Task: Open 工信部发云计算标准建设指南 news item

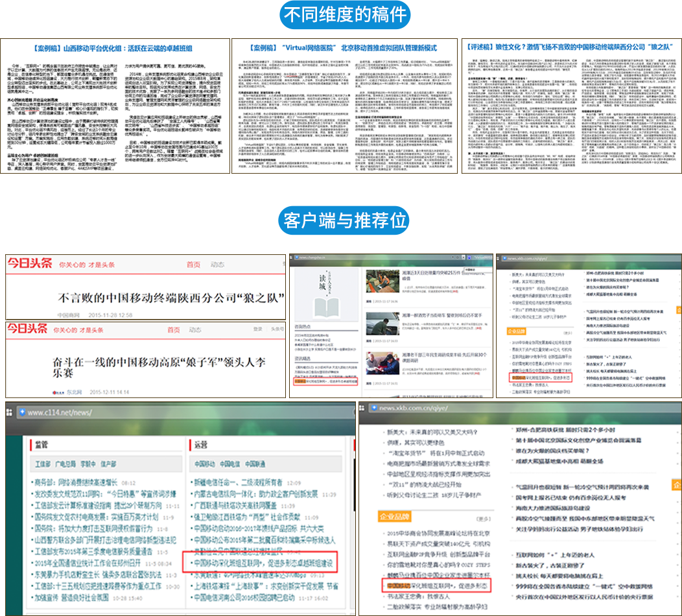Action: click(98, 506)
